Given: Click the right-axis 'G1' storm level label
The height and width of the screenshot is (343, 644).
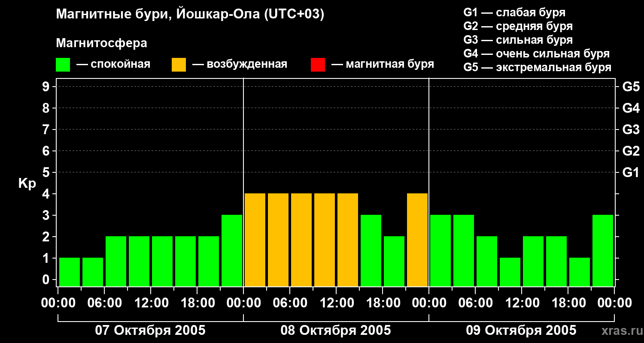Looking at the screenshot, I should tap(631, 172).
